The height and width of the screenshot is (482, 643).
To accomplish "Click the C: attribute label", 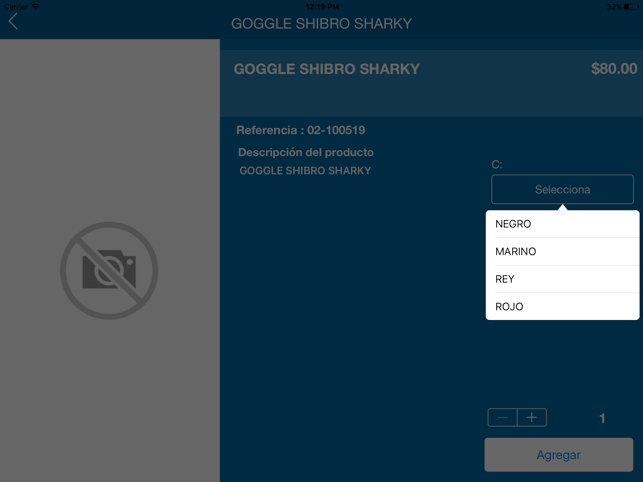I will [x=497, y=164].
